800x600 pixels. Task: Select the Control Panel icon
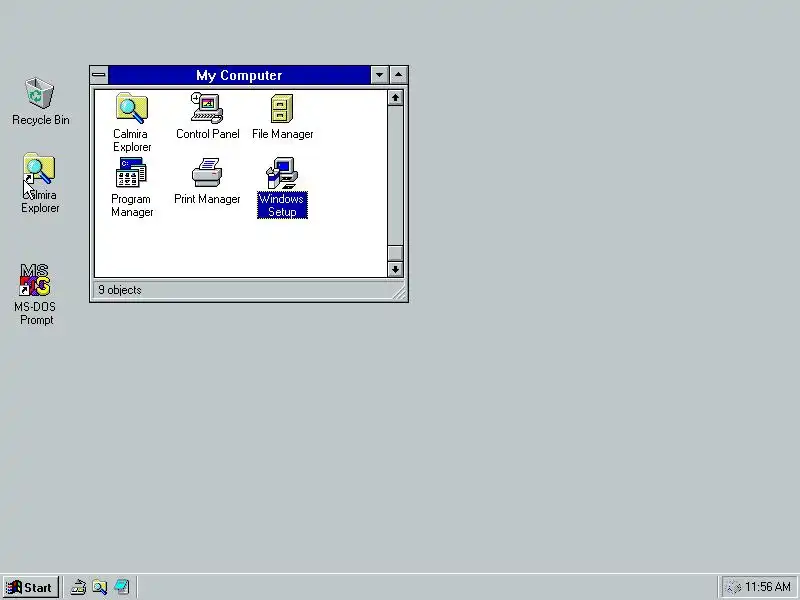pos(207,108)
